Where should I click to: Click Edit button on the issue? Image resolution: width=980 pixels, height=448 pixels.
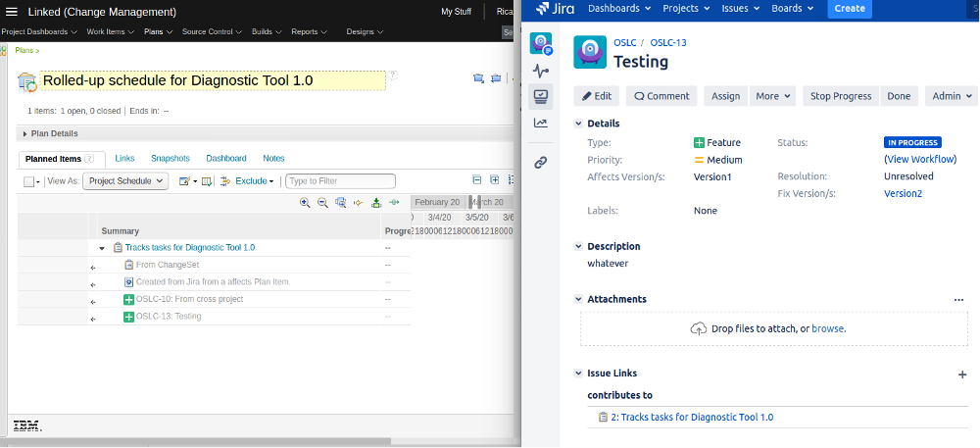[x=596, y=96]
